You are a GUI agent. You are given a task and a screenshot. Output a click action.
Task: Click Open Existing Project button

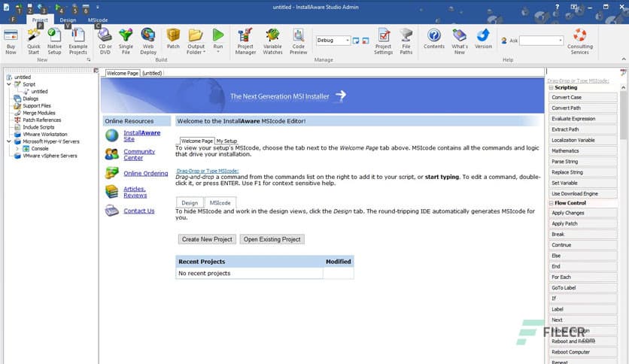click(x=272, y=239)
